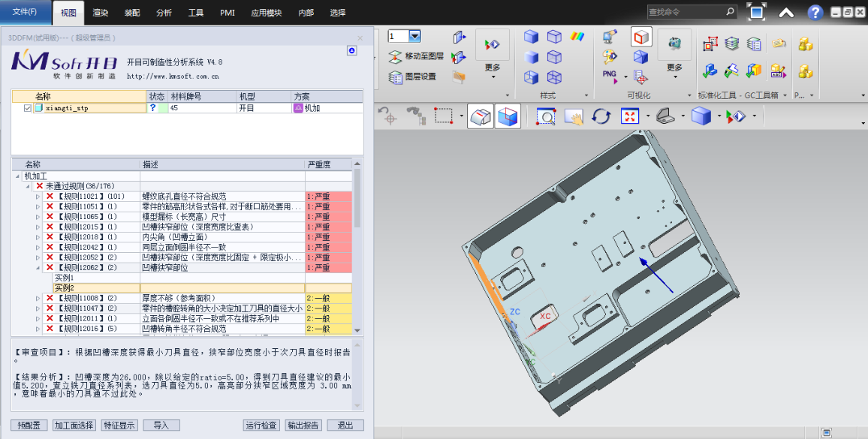Viewport: 868px width, 439px height.
Task: Click the Zoom window magnifier icon
Action: (546, 116)
